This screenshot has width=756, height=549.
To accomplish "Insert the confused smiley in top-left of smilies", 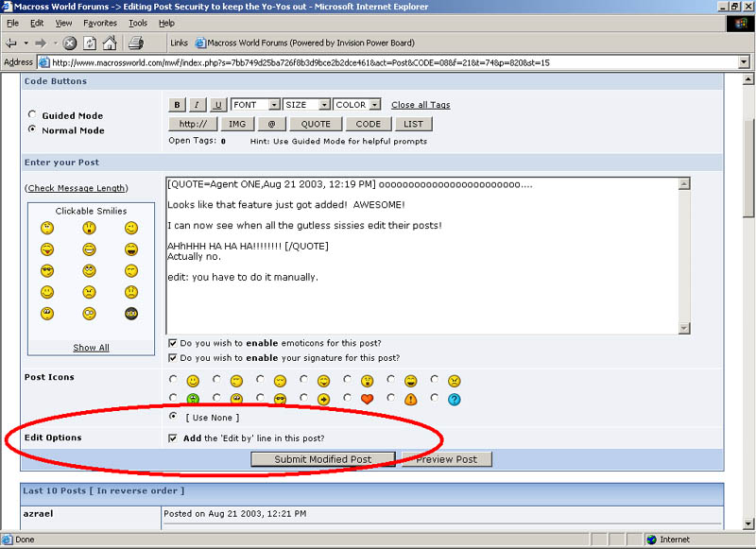I will [x=47, y=228].
